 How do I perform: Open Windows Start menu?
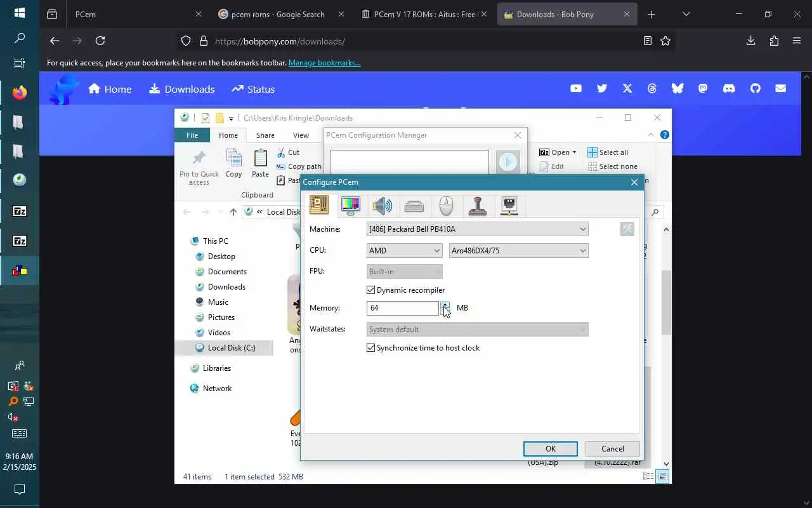(20, 13)
